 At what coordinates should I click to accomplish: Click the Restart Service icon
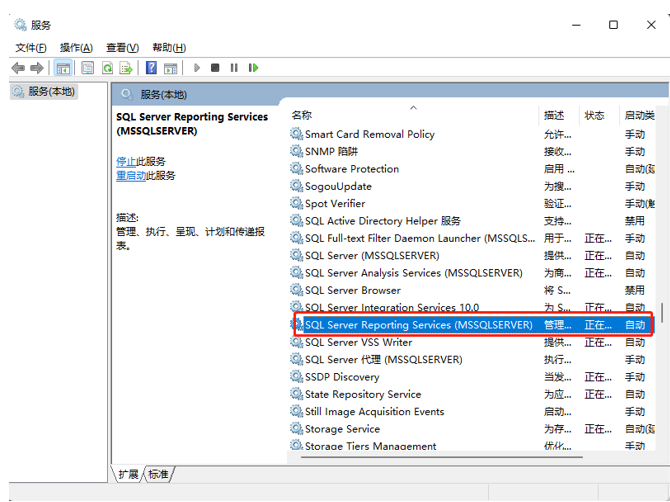253,68
